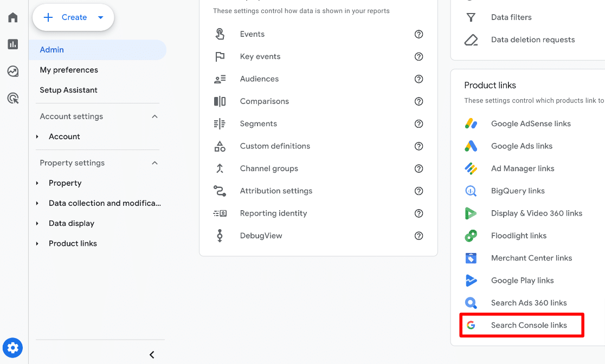Select the Data filters funnel icon
This screenshot has width=605, height=364.
click(471, 17)
